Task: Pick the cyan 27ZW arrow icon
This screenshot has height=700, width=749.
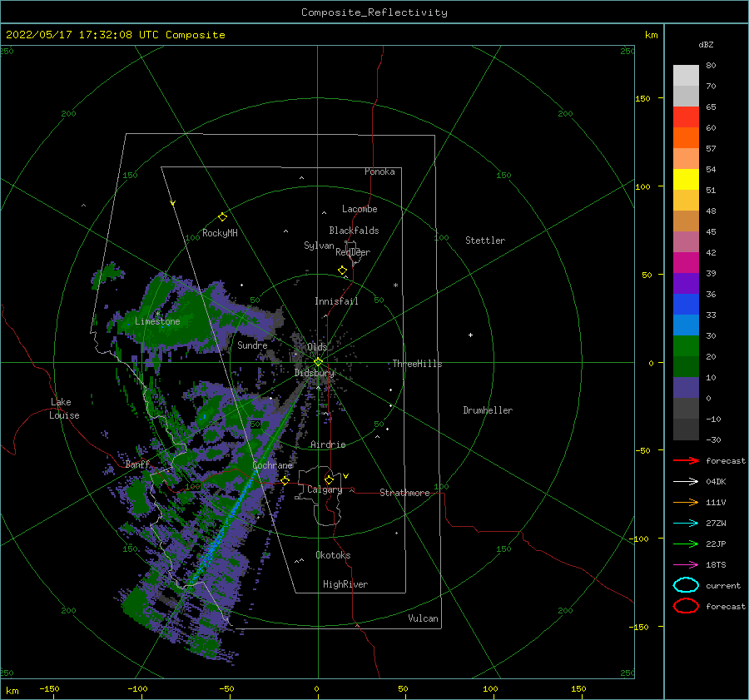Action: click(x=686, y=524)
